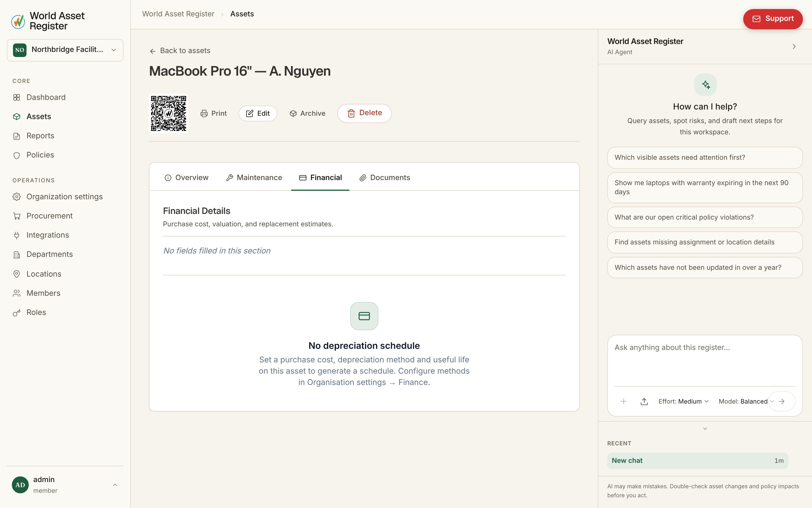
Task: Click the pencil icon on Edit button
Action: point(250,113)
